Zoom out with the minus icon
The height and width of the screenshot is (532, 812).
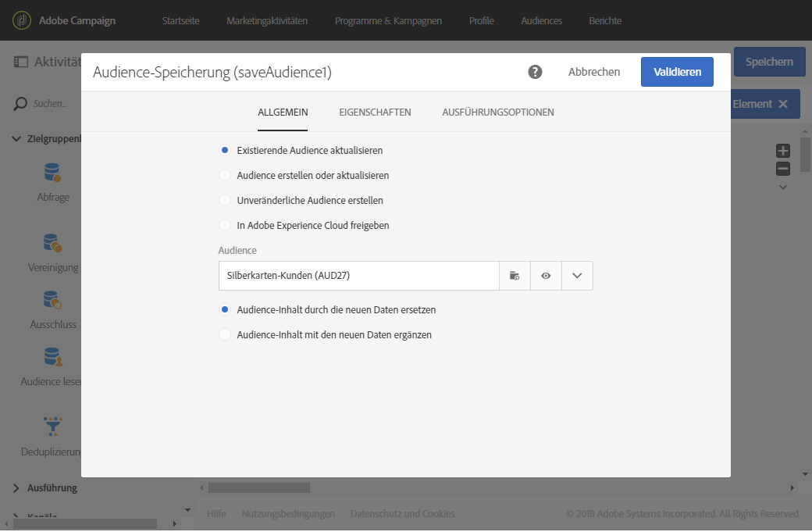(783, 169)
